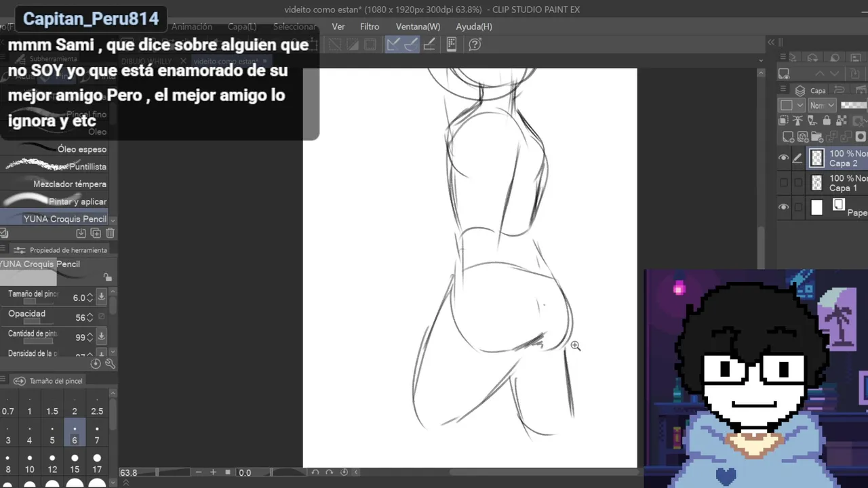Toggle Papel layer visibility eye
Viewport: 868px width, 488px height.
pos(784,207)
